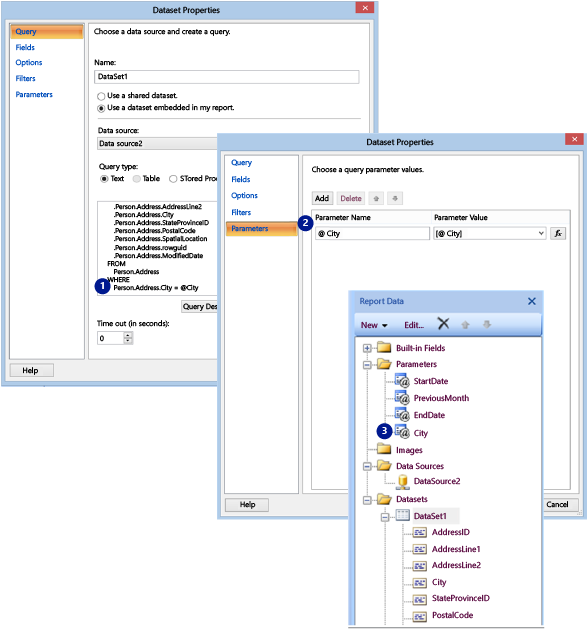Open Query page in front Dataset Properties dialog

click(242, 163)
